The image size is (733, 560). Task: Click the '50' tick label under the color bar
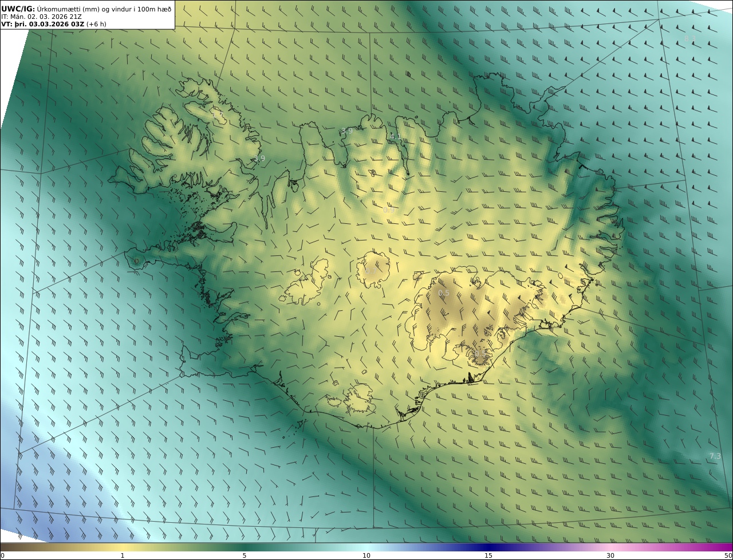click(x=728, y=555)
